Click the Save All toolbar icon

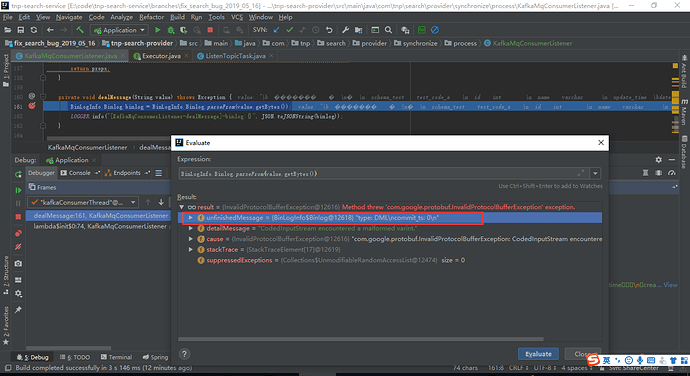pos(21,30)
